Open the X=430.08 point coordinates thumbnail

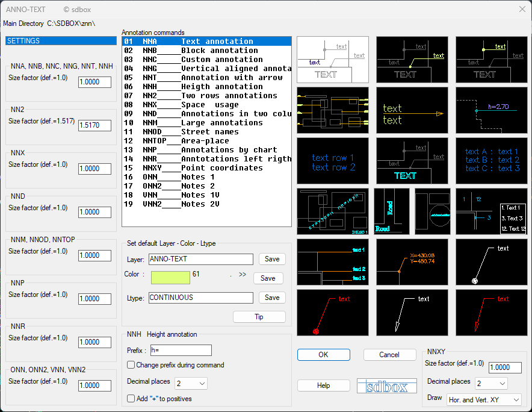[x=412, y=262]
